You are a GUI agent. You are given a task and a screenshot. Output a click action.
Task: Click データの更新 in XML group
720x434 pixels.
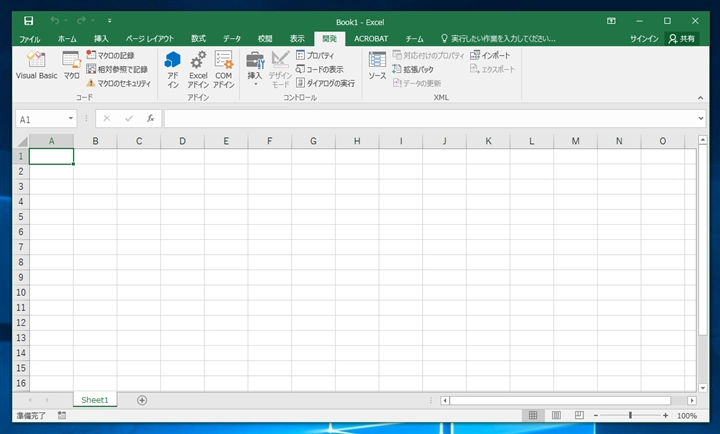[x=417, y=83]
